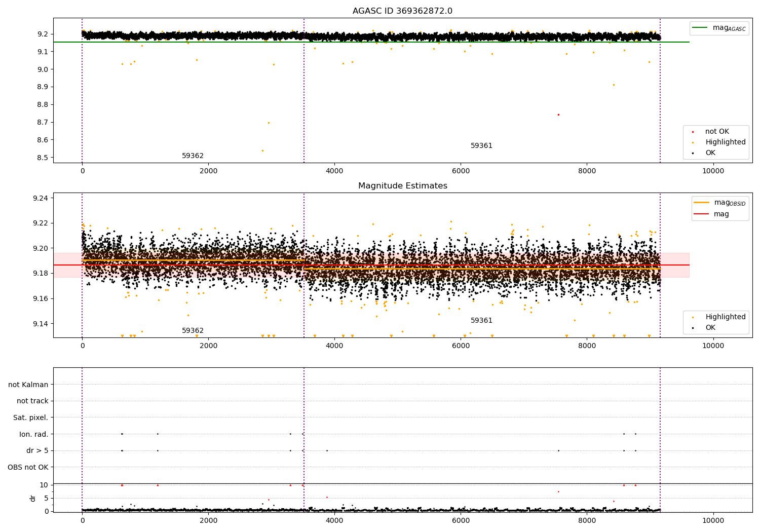Click the '8000' x-tick under the bottom plot
760x532 pixels.
point(587,520)
